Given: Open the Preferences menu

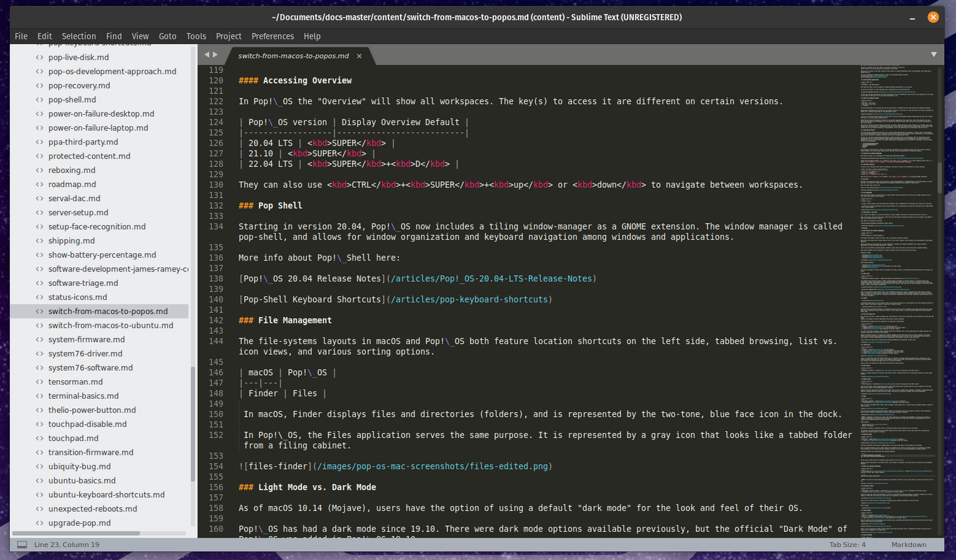Looking at the screenshot, I should 272,36.
